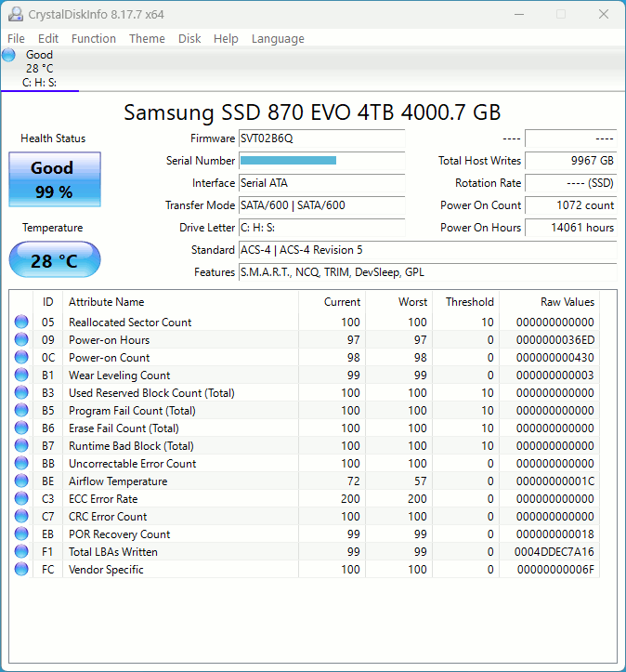Screen dimensions: 626x672
Task: Click the Samsung SSD 870 EVO 4TB title
Action: coord(312,112)
